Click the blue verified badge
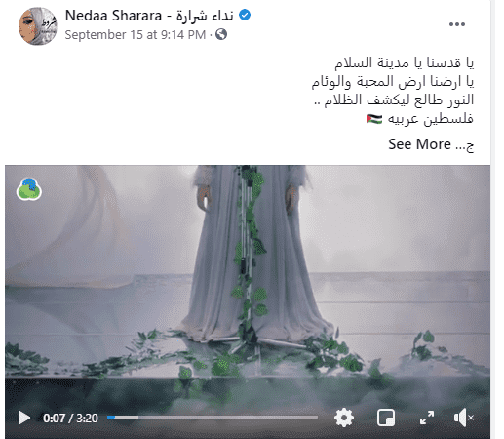The width and height of the screenshot is (504, 439). click(245, 15)
